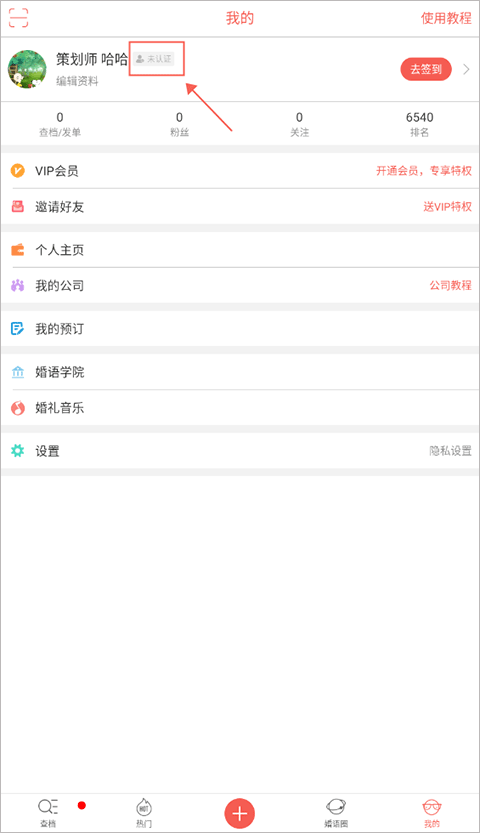Viewport: 480px width, 833px height.
Task: Tap the 邀请好友 gift icon
Action: pos(18,207)
